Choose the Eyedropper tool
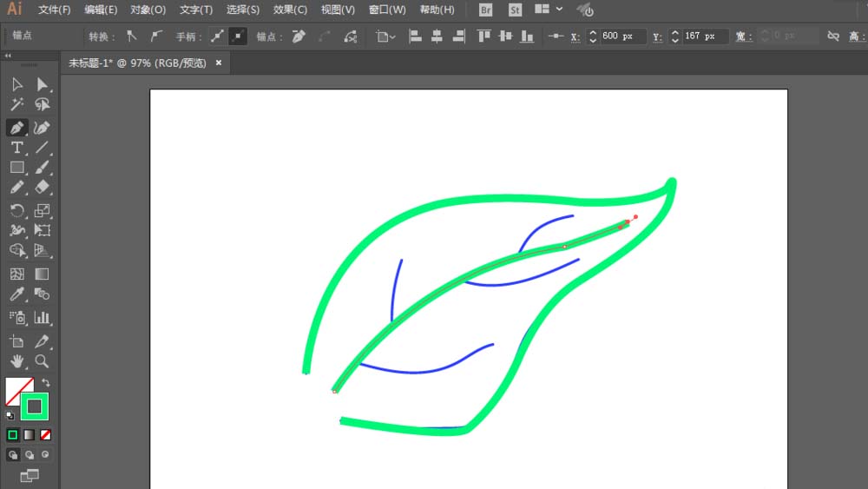 pos(16,294)
